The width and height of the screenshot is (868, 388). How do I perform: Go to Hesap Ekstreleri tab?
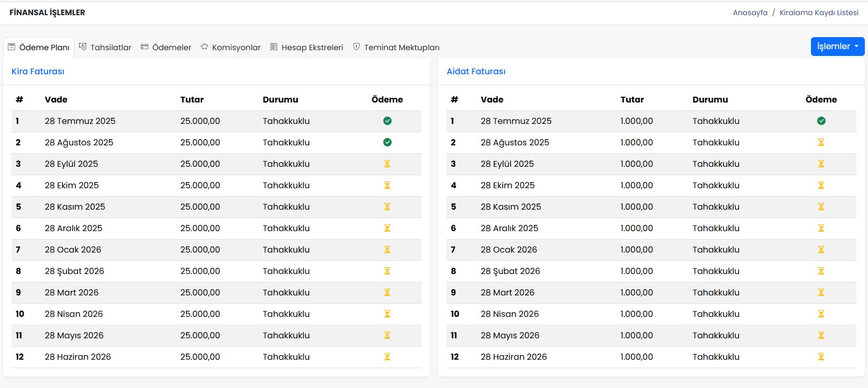[x=307, y=48]
